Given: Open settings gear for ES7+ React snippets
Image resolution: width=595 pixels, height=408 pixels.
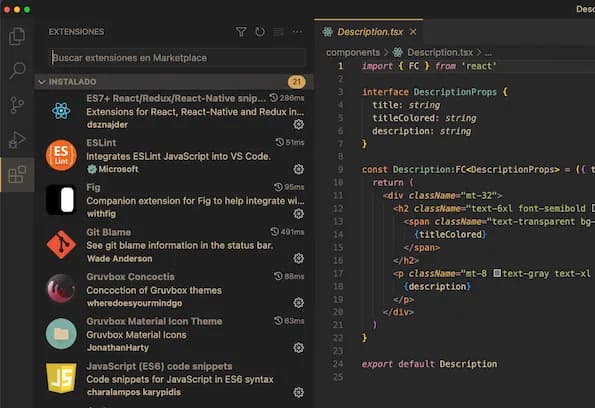Looking at the screenshot, I should [299, 124].
